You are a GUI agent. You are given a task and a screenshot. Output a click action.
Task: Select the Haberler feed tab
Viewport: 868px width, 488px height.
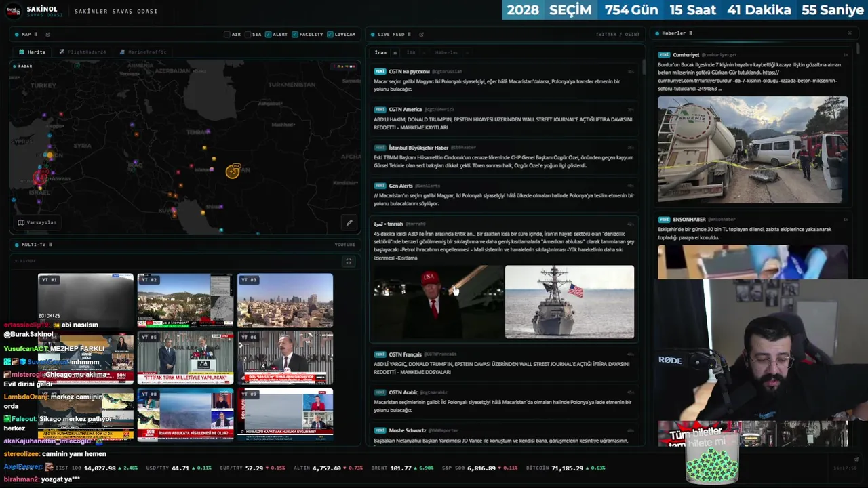coord(447,52)
